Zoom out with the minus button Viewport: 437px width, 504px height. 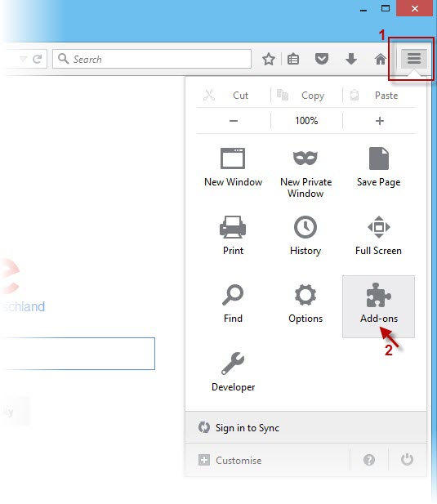(234, 121)
